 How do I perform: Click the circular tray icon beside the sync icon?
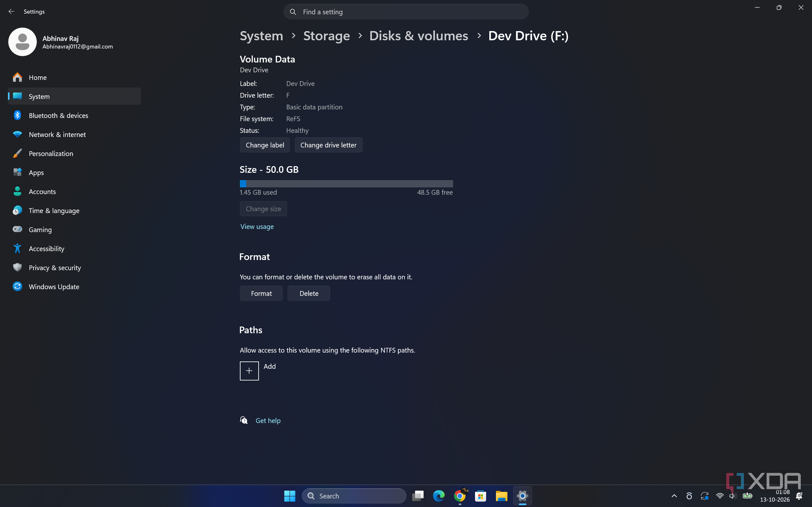689,496
